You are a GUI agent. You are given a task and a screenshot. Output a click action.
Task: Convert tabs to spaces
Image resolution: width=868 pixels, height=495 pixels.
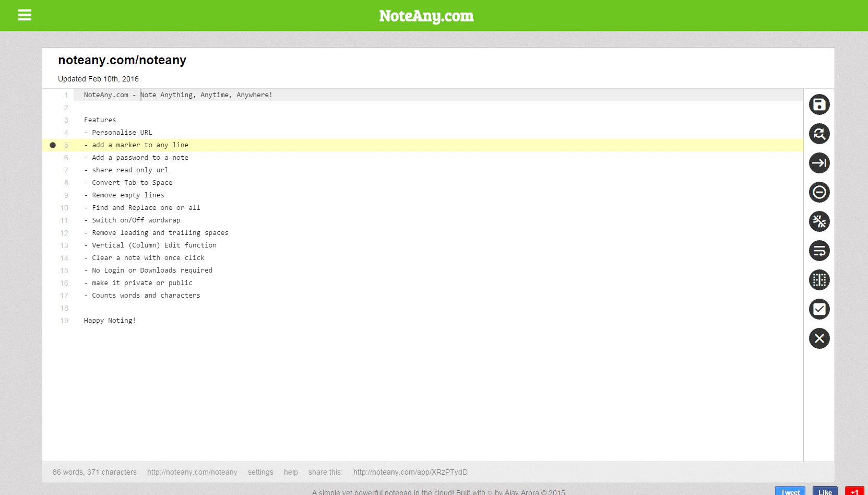click(x=819, y=163)
